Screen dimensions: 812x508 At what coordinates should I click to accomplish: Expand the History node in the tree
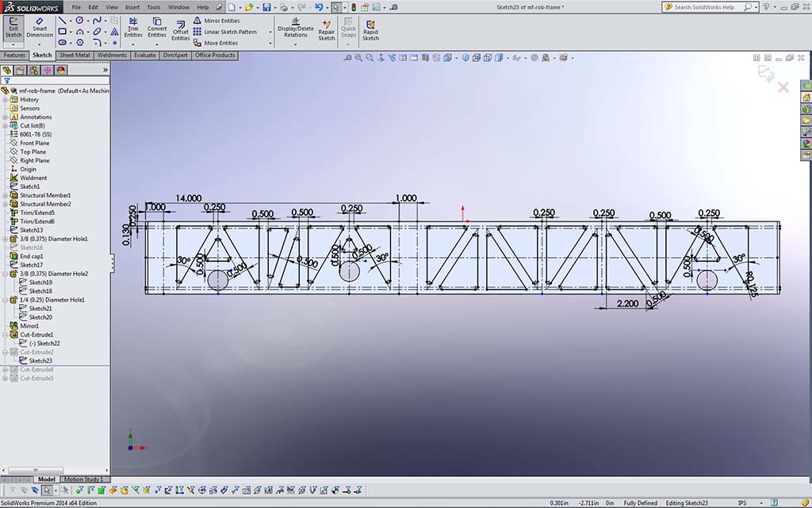[x=5, y=100]
